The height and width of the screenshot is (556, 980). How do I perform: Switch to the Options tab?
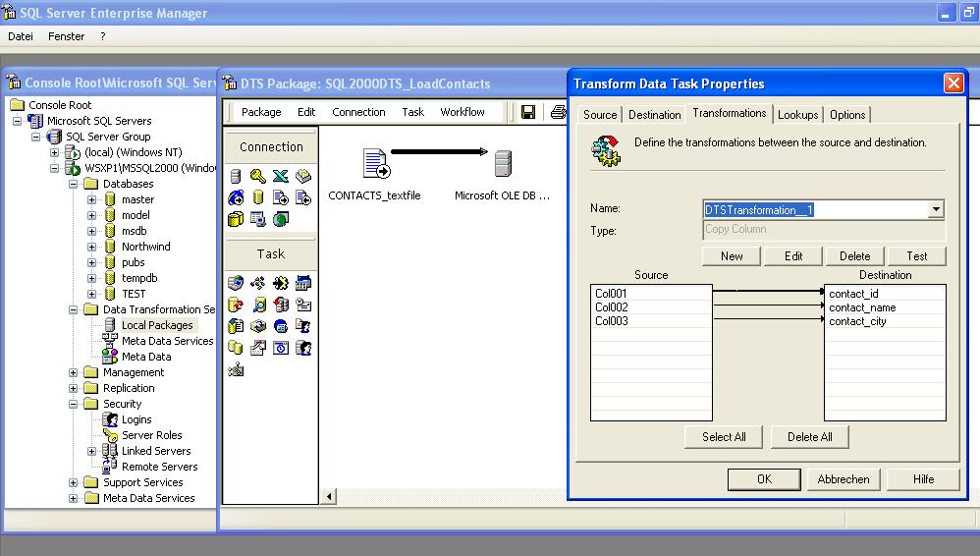(847, 115)
